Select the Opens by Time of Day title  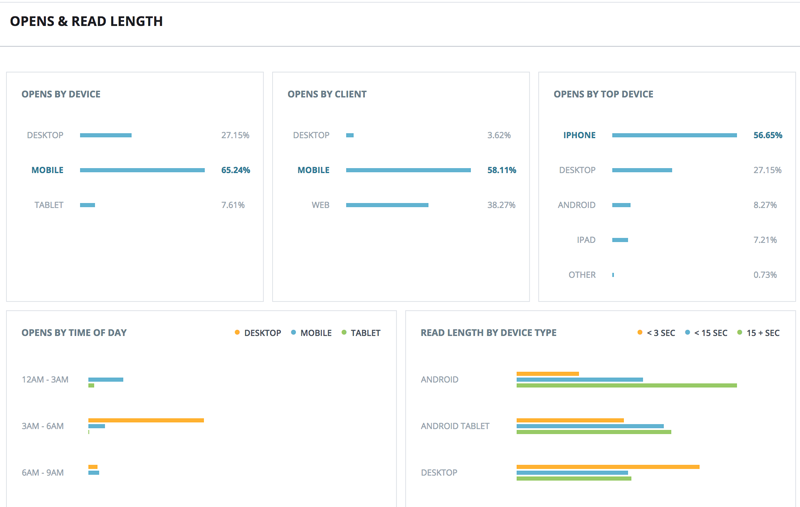point(74,333)
